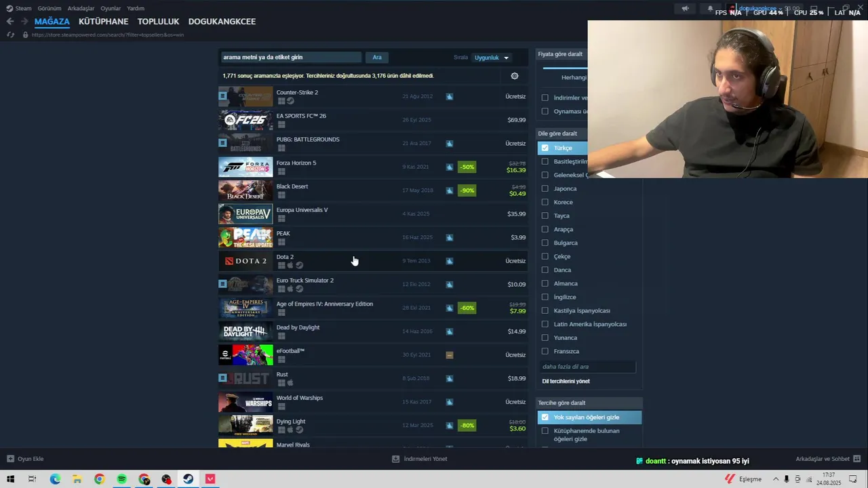Image resolution: width=868 pixels, height=488 pixels.
Task: Click the Ara search button
Action: tap(377, 58)
